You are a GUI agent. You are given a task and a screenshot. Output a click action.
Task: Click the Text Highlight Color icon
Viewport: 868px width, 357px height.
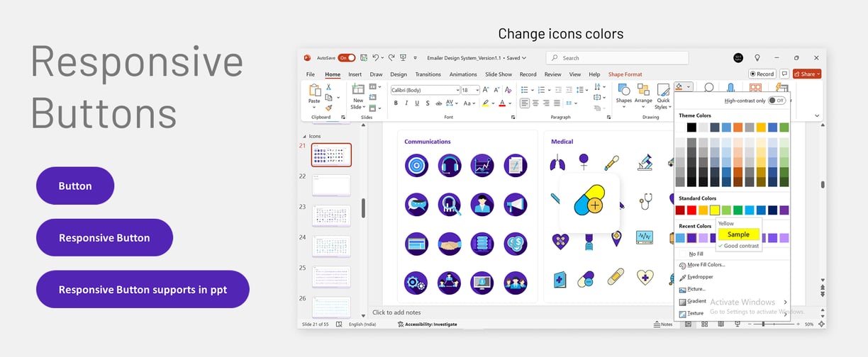click(485, 103)
